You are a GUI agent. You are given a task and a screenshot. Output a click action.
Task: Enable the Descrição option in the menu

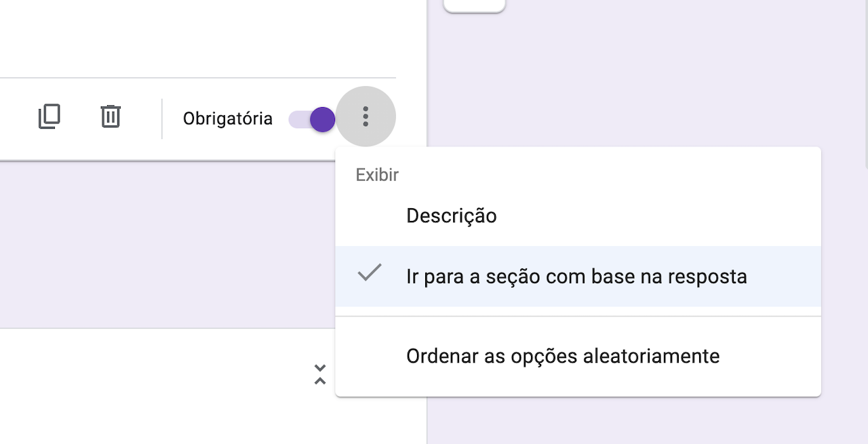click(452, 216)
